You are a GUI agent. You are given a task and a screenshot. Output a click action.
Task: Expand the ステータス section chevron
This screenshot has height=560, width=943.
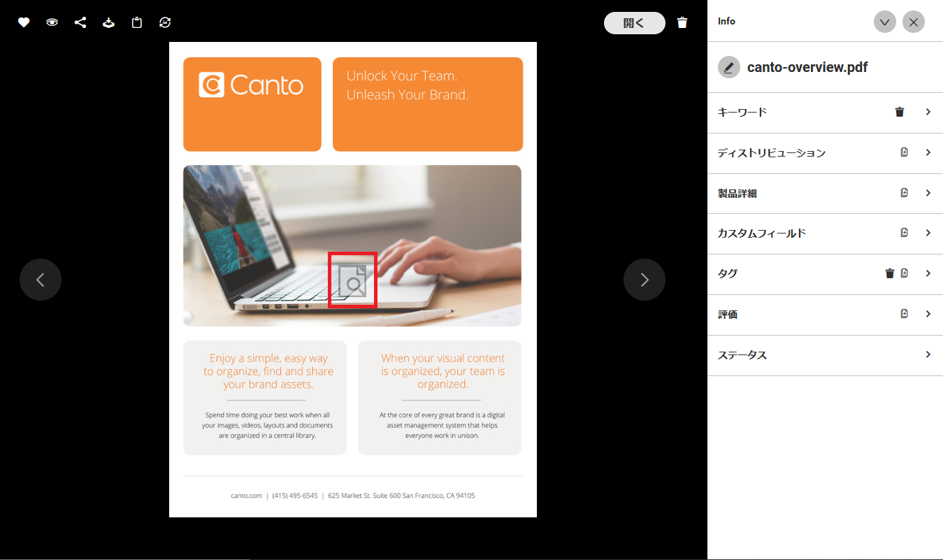point(928,354)
